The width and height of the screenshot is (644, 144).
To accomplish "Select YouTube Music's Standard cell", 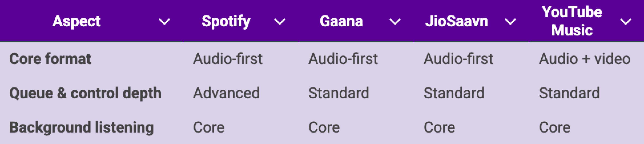I will point(569,93).
